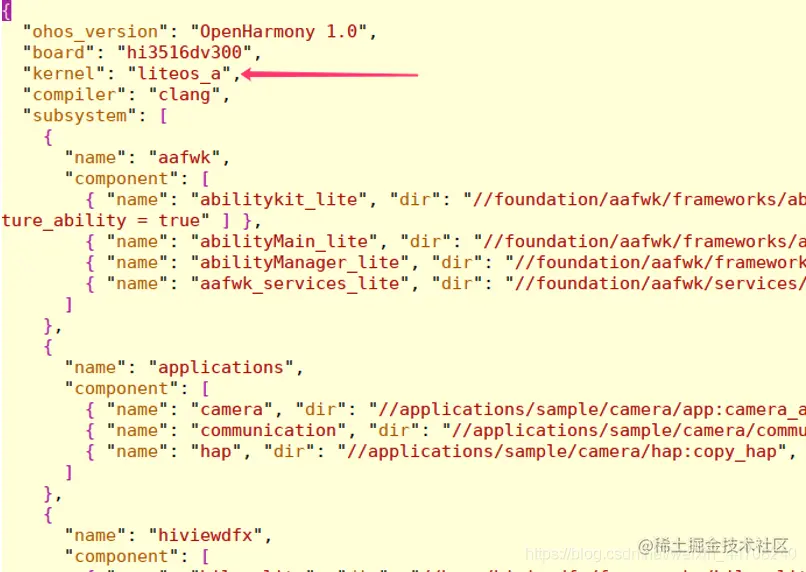
Task: Click the "abilityManager_lite" component name
Action: coord(300,263)
